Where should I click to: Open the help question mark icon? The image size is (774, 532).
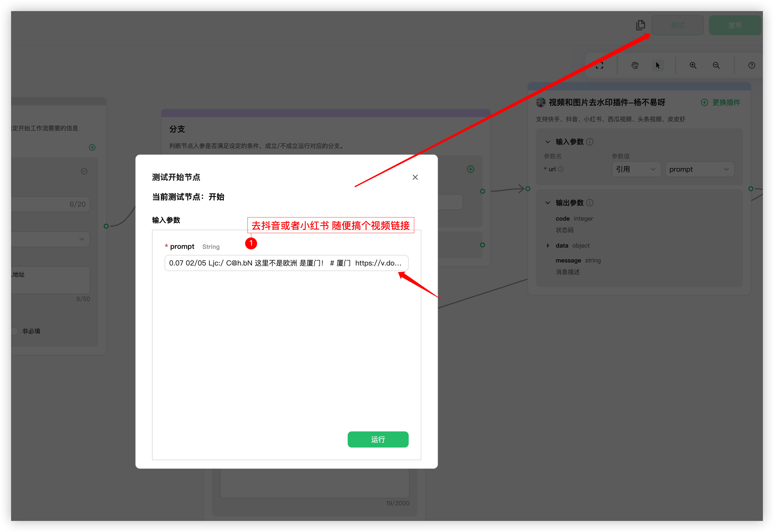pyautogui.click(x=751, y=65)
